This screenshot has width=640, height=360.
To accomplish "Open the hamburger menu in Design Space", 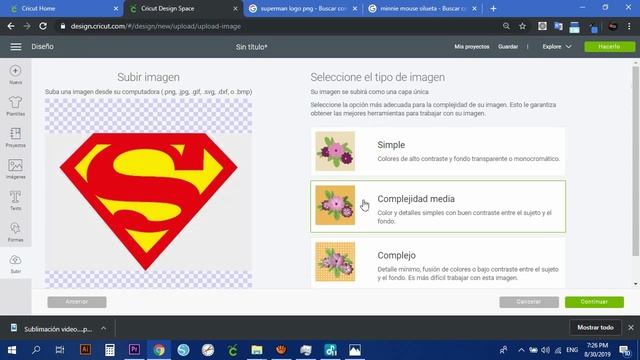I will coord(16,47).
